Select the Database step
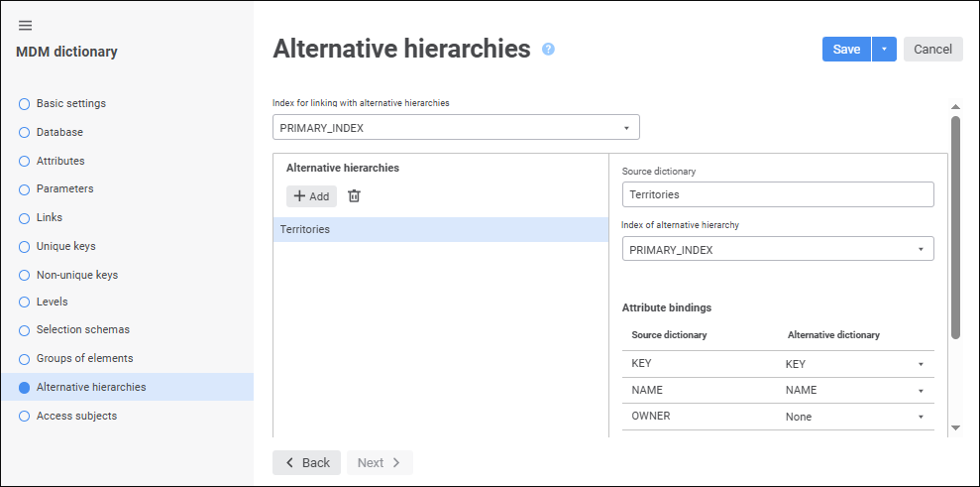 (x=59, y=132)
